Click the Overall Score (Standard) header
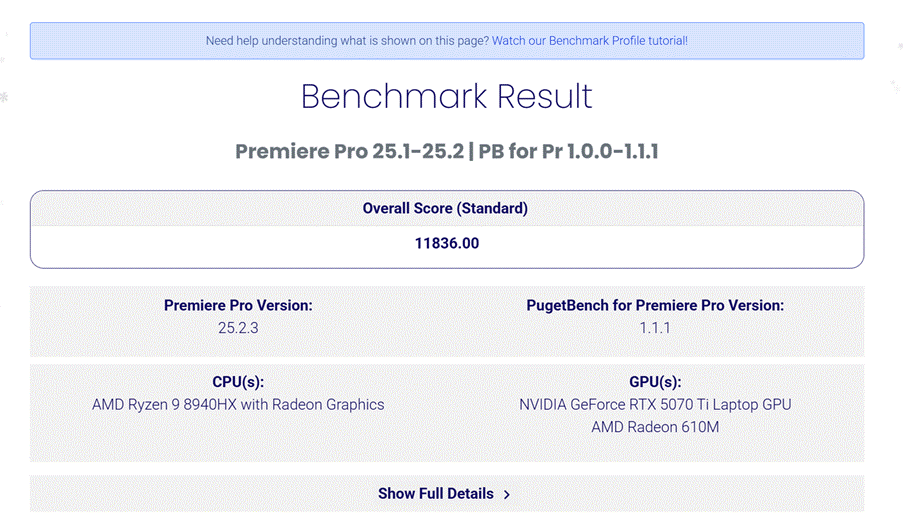The height and width of the screenshot is (530, 903). click(445, 209)
